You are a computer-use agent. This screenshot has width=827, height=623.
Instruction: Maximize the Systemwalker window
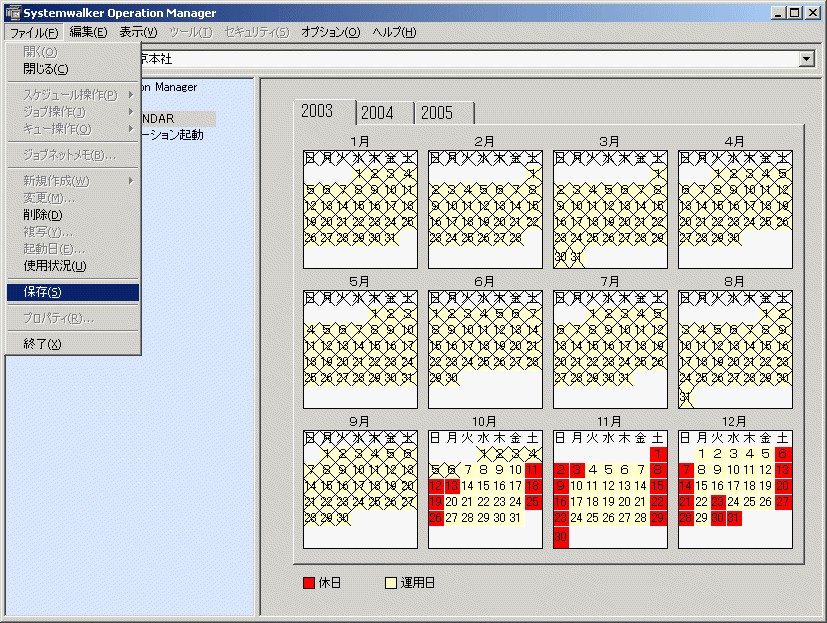point(794,13)
